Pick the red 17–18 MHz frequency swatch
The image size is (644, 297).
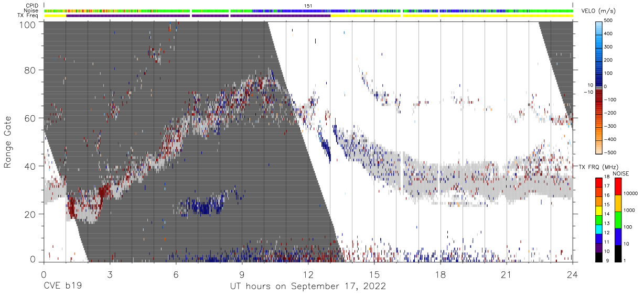coord(599,182)
